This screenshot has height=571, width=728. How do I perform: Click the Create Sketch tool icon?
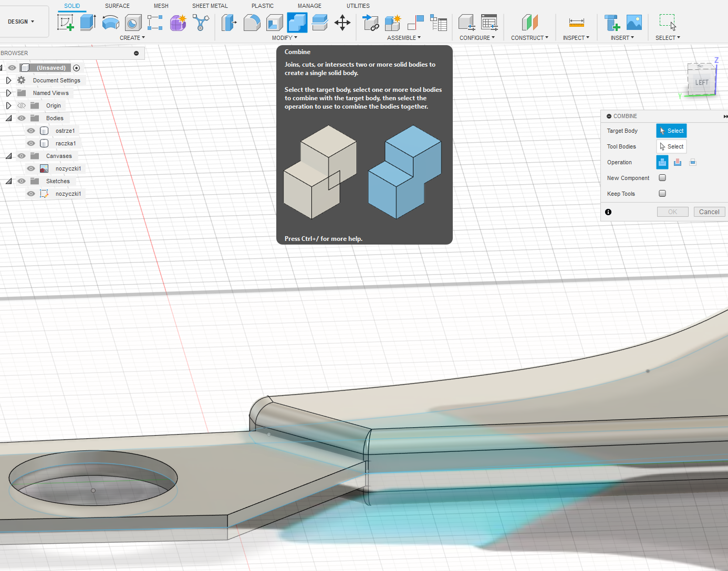pyautogui.click(x=66, y=23)
